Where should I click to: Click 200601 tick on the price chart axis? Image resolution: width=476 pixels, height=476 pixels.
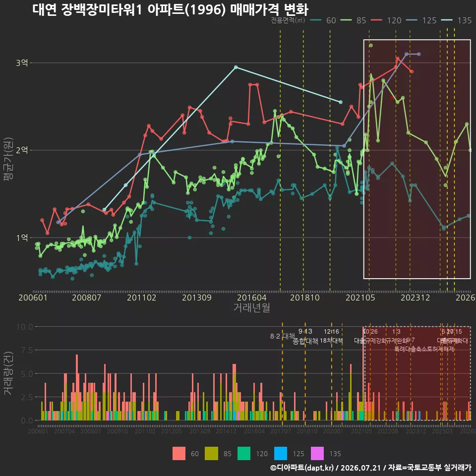(33, 297)
